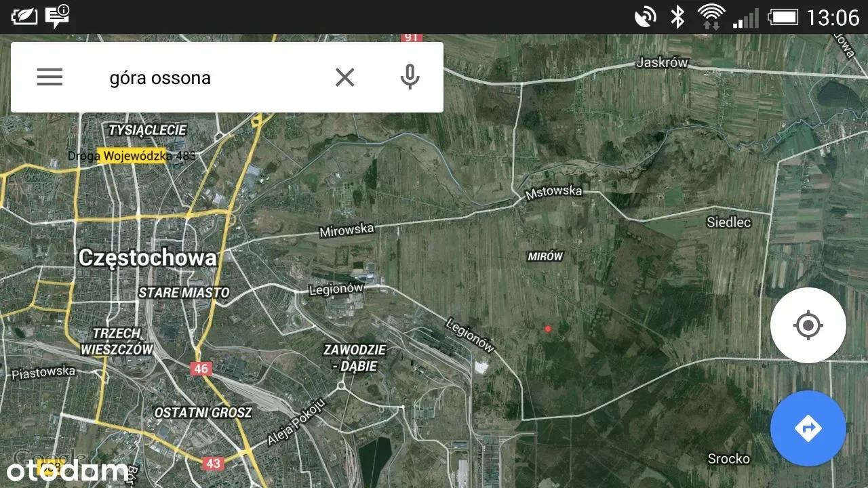This screenshot has width=868, height=488.
Task: Tap the Stare Miasto district label
Action: point(184,293)
